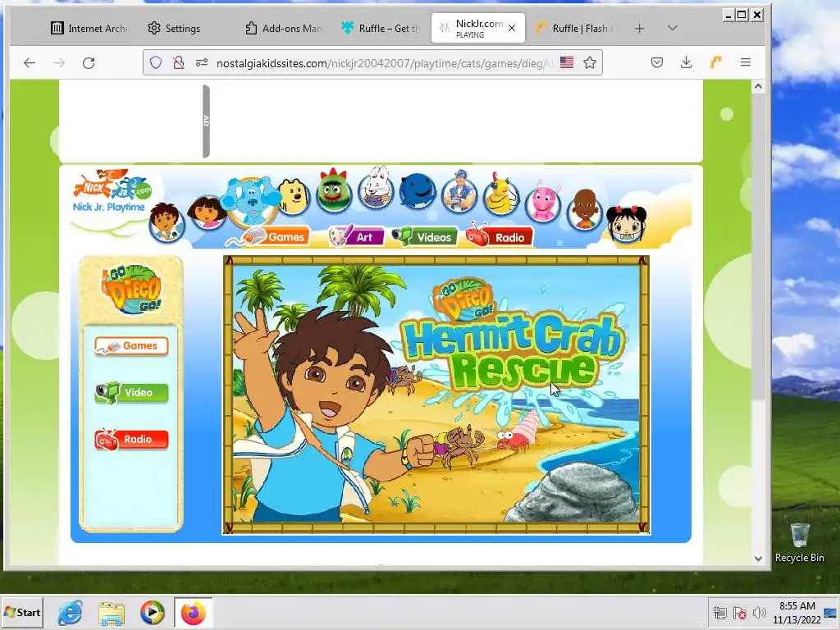Open the Blue's Clues character icon
Image resolution: width=840 pixels, height=630 pixels.
pos(252,200)
